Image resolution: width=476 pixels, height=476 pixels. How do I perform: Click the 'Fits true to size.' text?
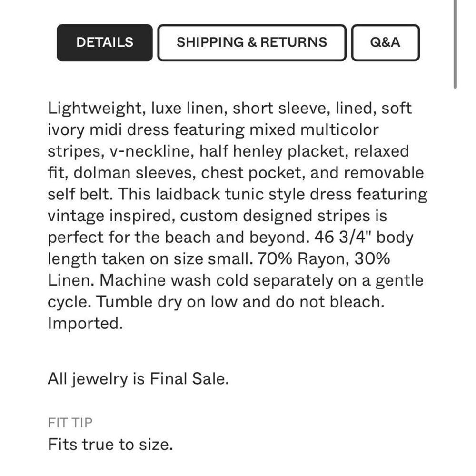(x=110, y=445)
